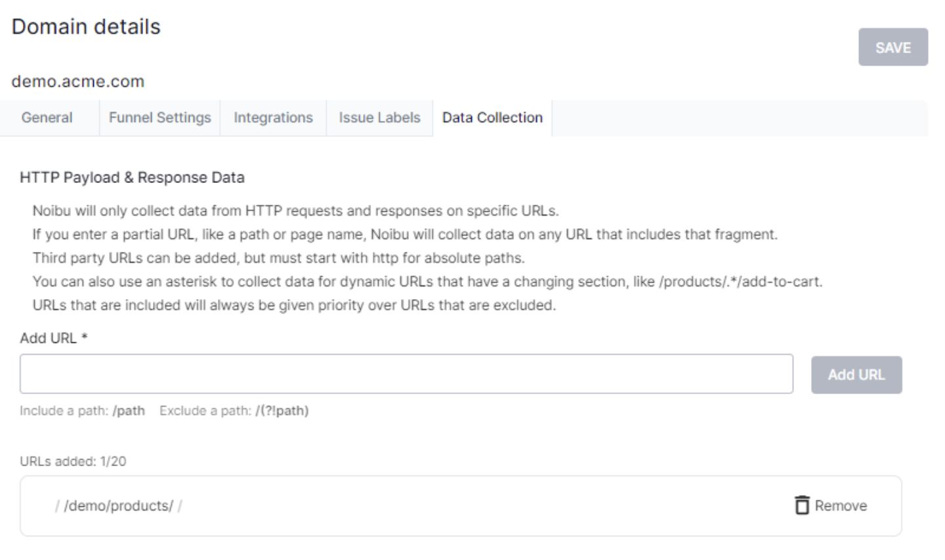Select the /demo/products/ URL entry text
This screenshot has width=945, height=560.
(118, 506)
